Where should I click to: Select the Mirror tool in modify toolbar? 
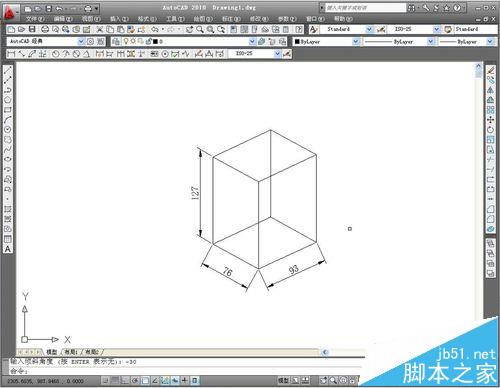tap(490, 90)
